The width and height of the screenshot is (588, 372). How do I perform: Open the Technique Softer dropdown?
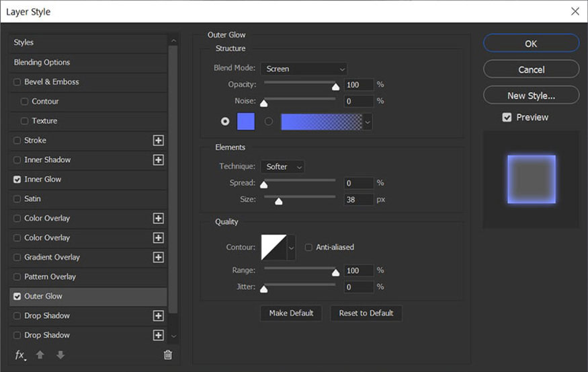(x=282, y=167)
